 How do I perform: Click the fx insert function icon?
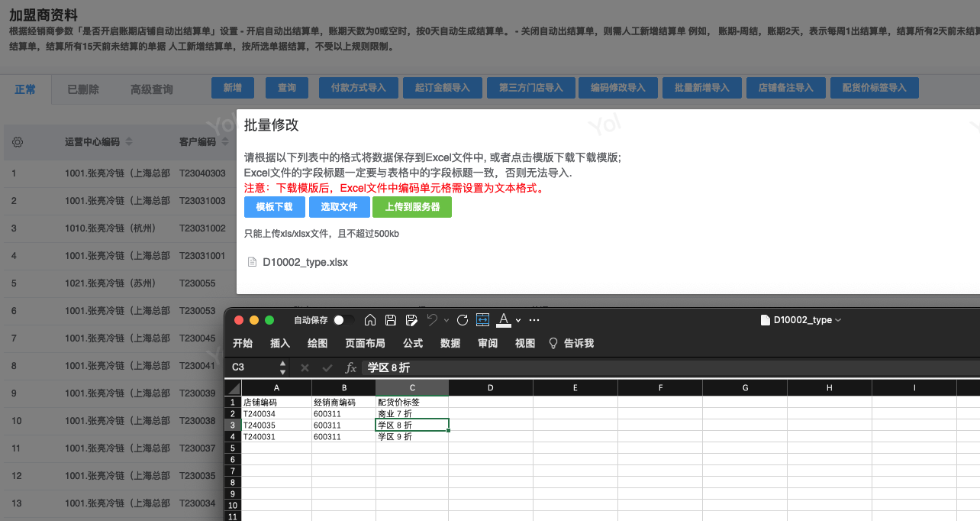click(351, 367)
